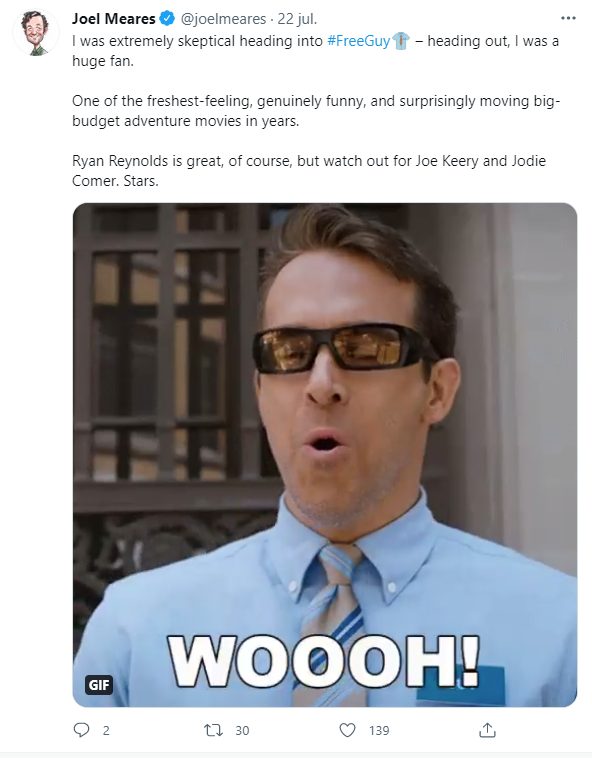Open the Joel Meares display name
The image size is (592, 758).
[x=114, y=18]
